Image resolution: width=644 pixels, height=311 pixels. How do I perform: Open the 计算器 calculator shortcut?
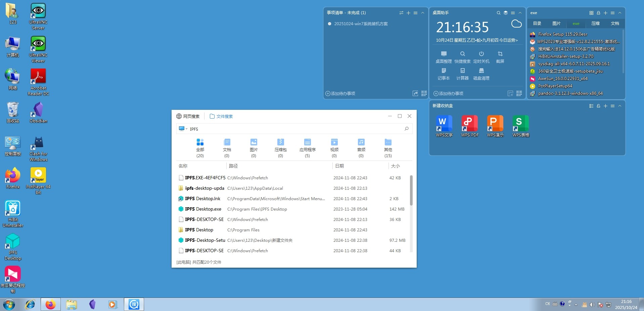pos(462,73)
